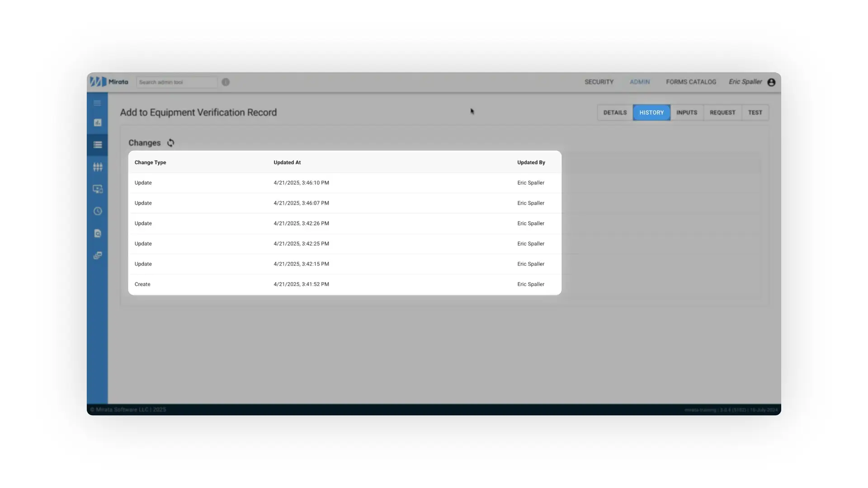Image resolution: width=868 pixels, height=488 pixels.
Task: Switch to the DETAILS tab
Action: (614, 113)
